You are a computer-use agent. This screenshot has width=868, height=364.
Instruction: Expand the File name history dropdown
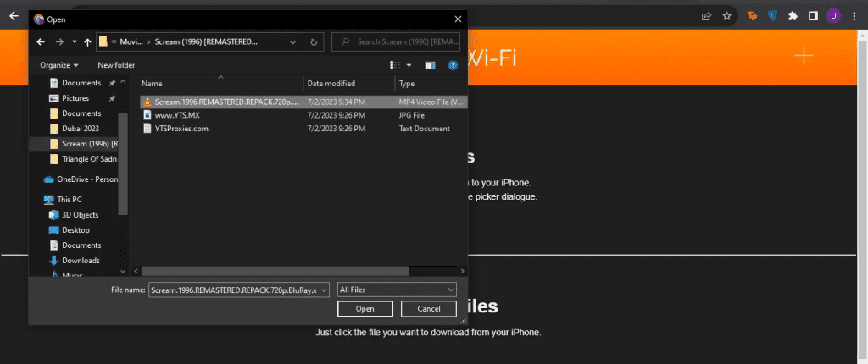pos(325,290)
